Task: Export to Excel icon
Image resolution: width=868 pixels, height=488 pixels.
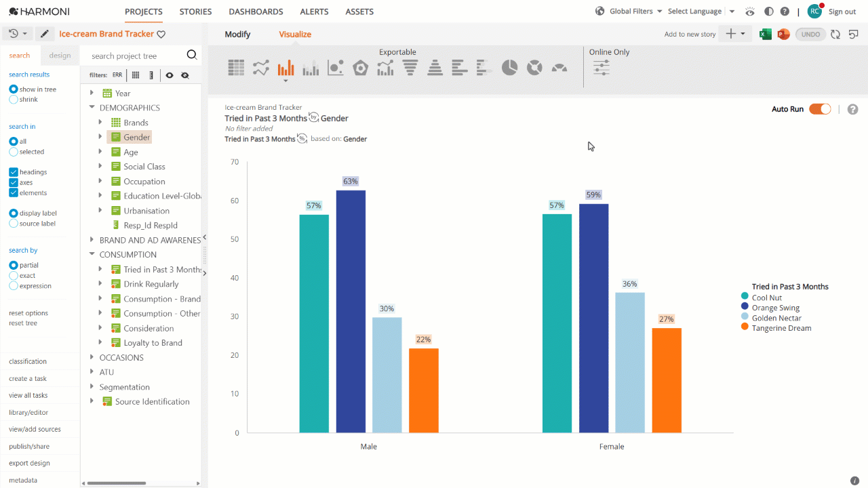Action: point(766,34)
